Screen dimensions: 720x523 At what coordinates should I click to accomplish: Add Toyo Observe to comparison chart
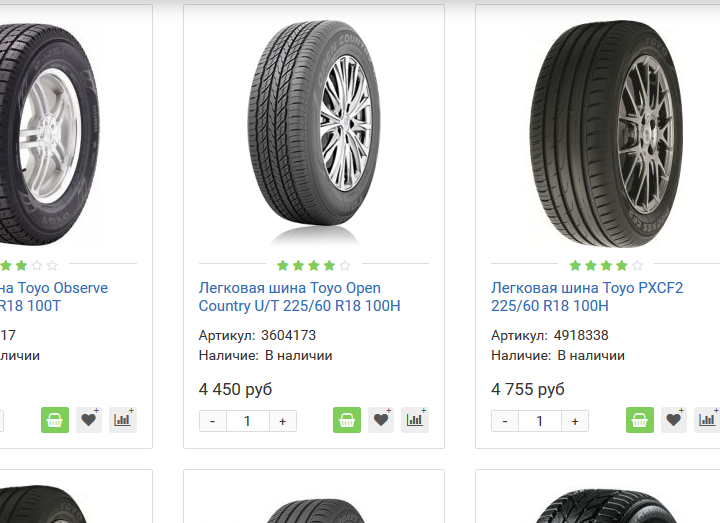coord(123,420)
